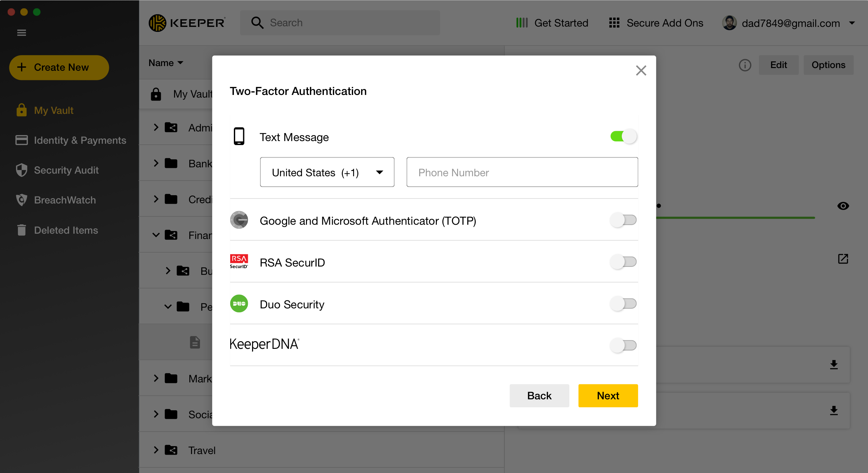Click the first download arrow icon

(834, 364)
